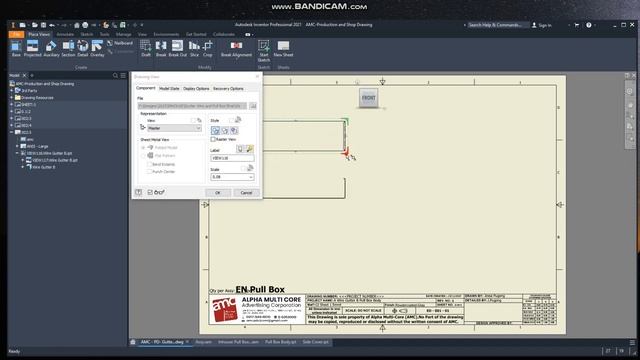Expand Drawing Resources node
640x360 pixels.
pos(11,98)
